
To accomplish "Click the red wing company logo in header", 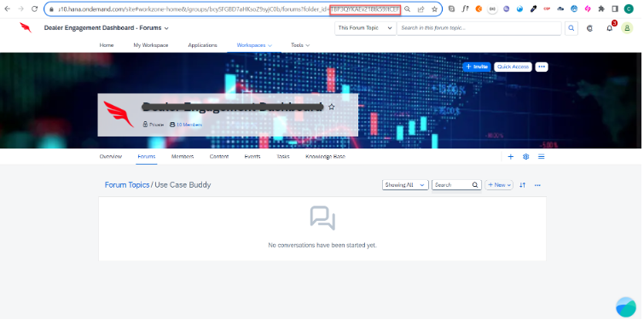I will click(26, 27).
